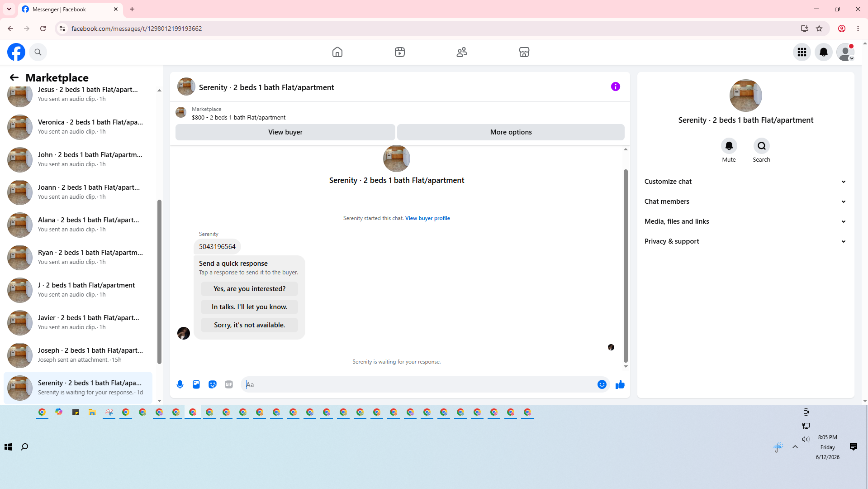Open the Marketplace storefront icon in top nav
Image resolution: width=868 pixels, height=489 pixels.
point(524,52)
